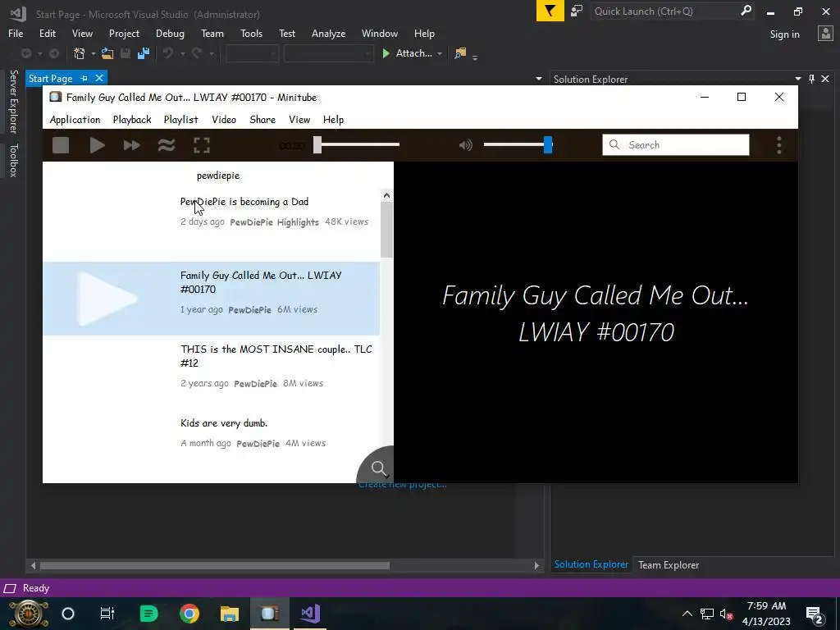Click the Stop button in Minitube
The height and width of the screenshot is (630, 840).
pyautogui.click(x=61, y=145)
